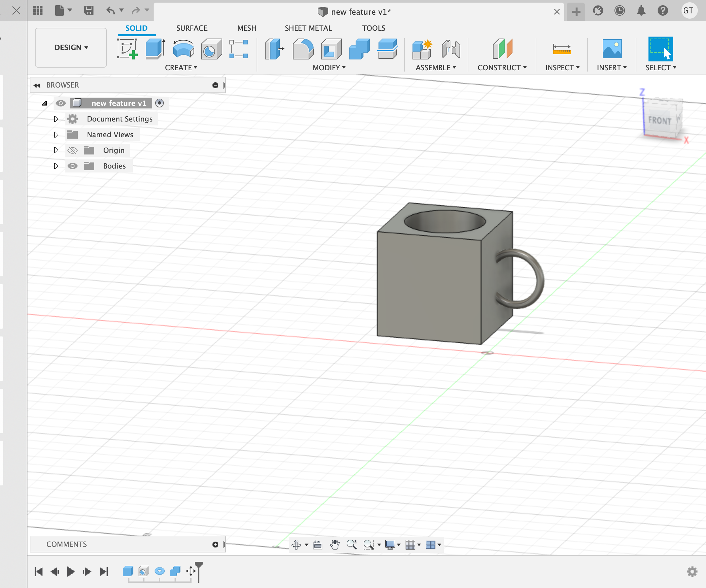Expand the COMMENTS panel plus button
This screenshot has width=706, height=588.
click(x=215, y=545)
